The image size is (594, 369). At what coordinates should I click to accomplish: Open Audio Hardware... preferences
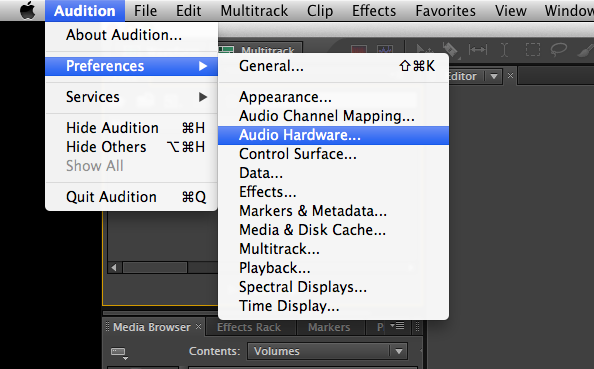tap(333, 135)
